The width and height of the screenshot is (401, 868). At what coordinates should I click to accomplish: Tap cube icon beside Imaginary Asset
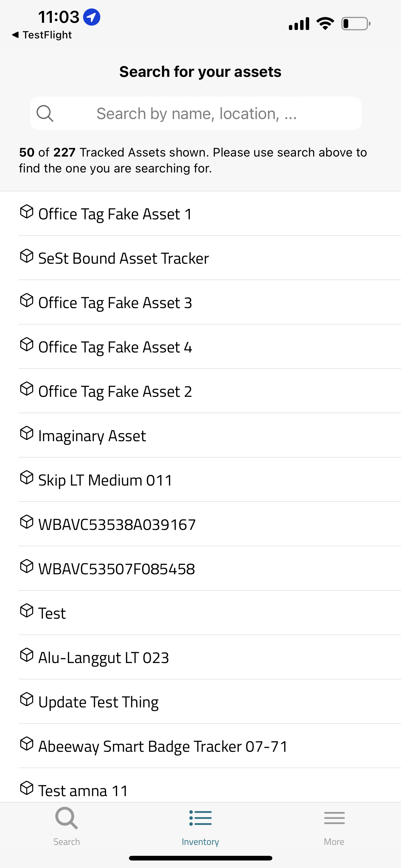click(27, 433)
